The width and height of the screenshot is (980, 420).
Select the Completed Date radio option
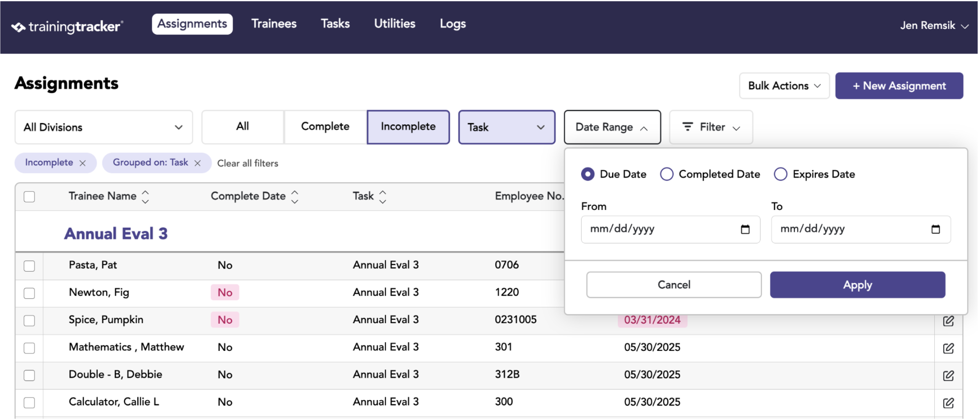pos(667,174)
